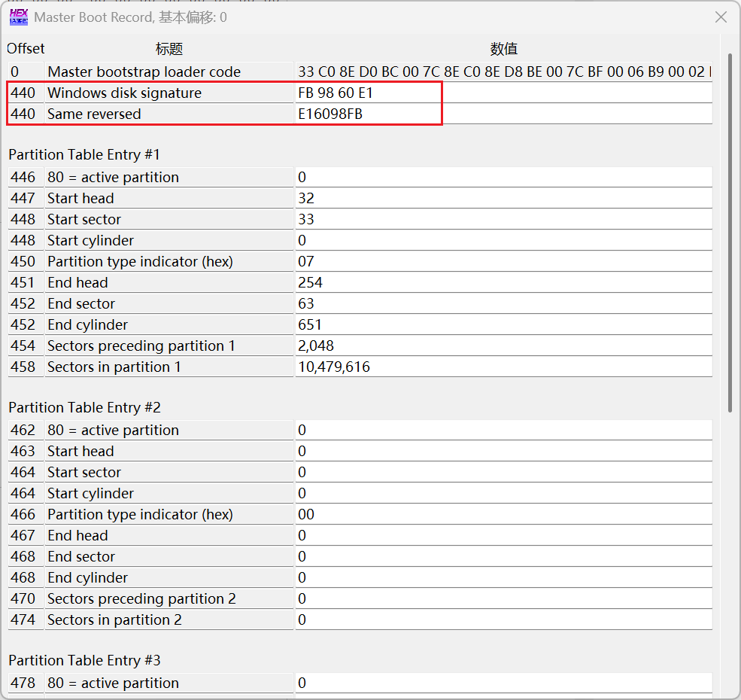Edit Sectors preceding partition 1 value 2,048
This screenshot has height=700, width=741.
point(503,346)
